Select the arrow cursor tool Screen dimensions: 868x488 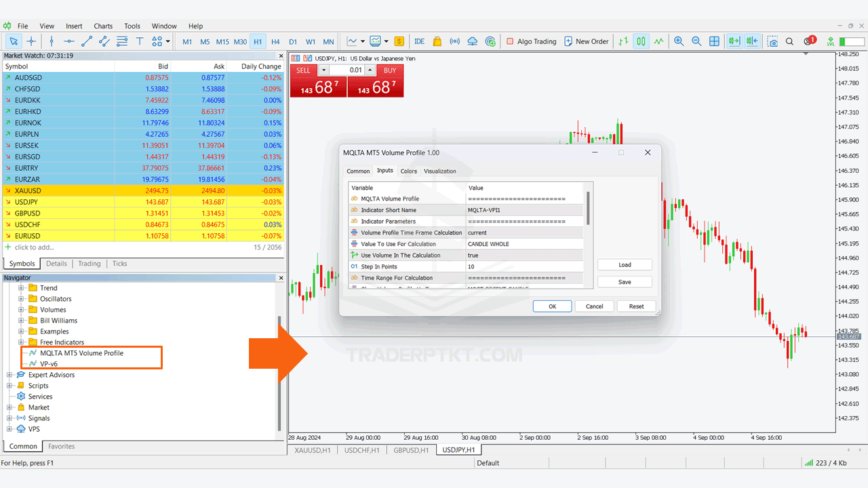(x=14, y=41)
